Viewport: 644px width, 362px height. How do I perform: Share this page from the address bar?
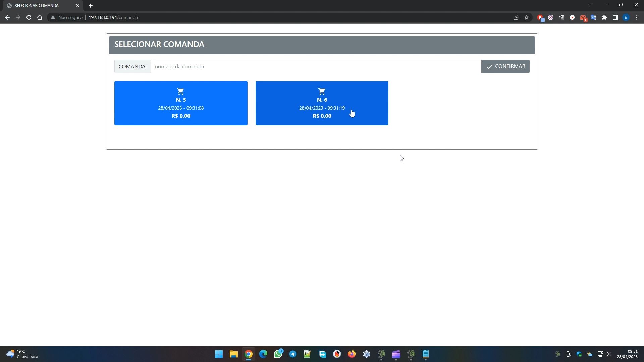pyautogui.click(x=516, y=17)
